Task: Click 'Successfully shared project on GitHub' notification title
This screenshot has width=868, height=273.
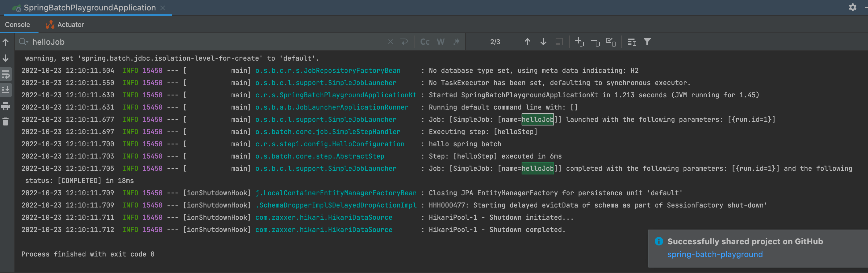Action: point(745,241)
